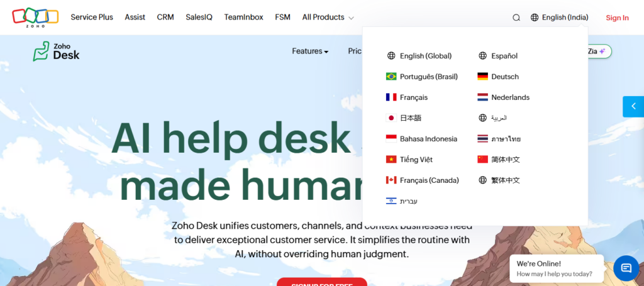Click the Thailand flag icon
644x286 pixels.
(482, 139)
